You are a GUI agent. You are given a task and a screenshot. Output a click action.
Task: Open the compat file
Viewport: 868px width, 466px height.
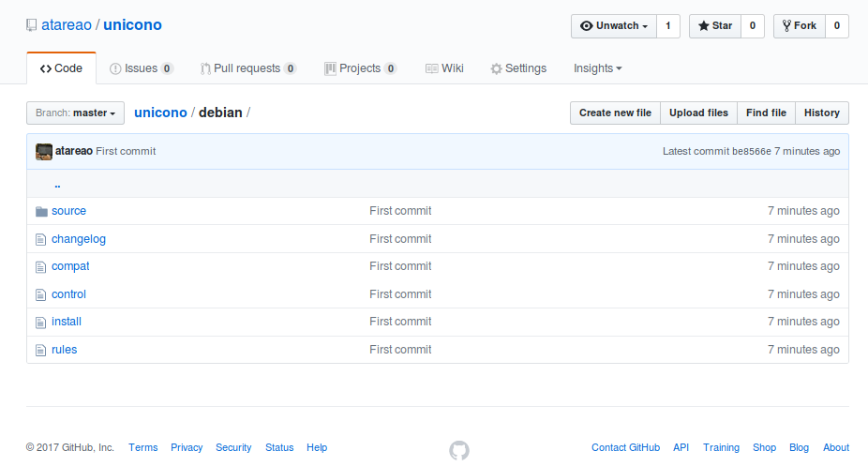pyautogui.click(x=70, y=266)
